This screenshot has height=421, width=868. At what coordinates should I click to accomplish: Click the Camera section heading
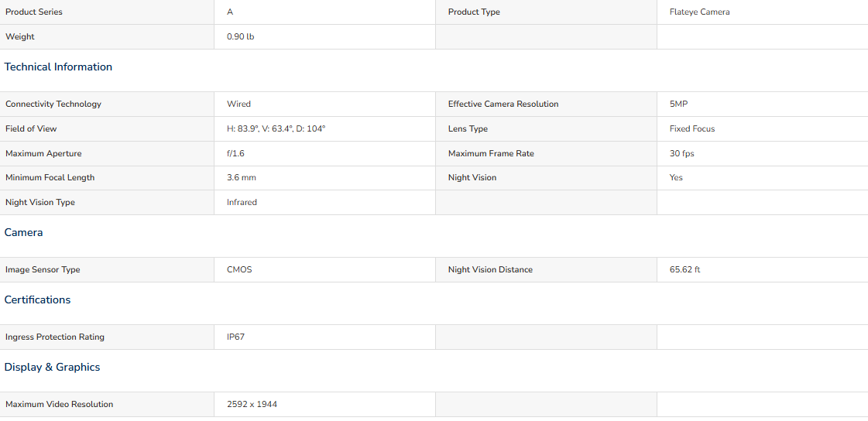(x=24, y=232)
